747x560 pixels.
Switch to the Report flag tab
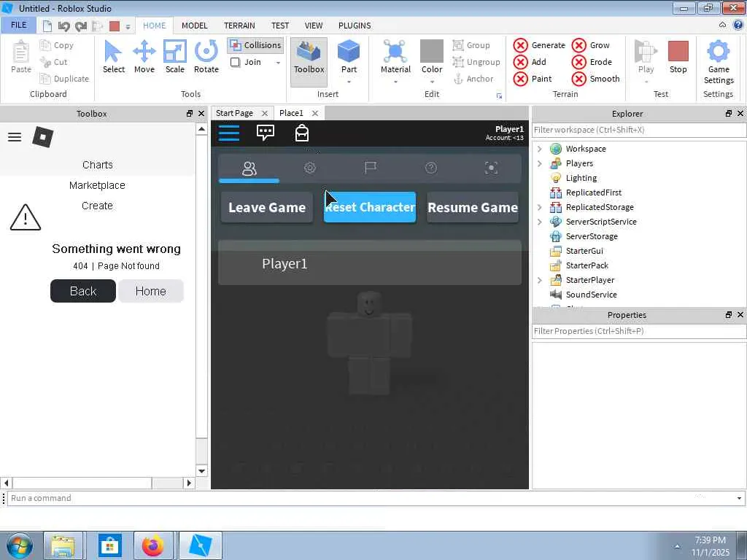coord(370,168)
